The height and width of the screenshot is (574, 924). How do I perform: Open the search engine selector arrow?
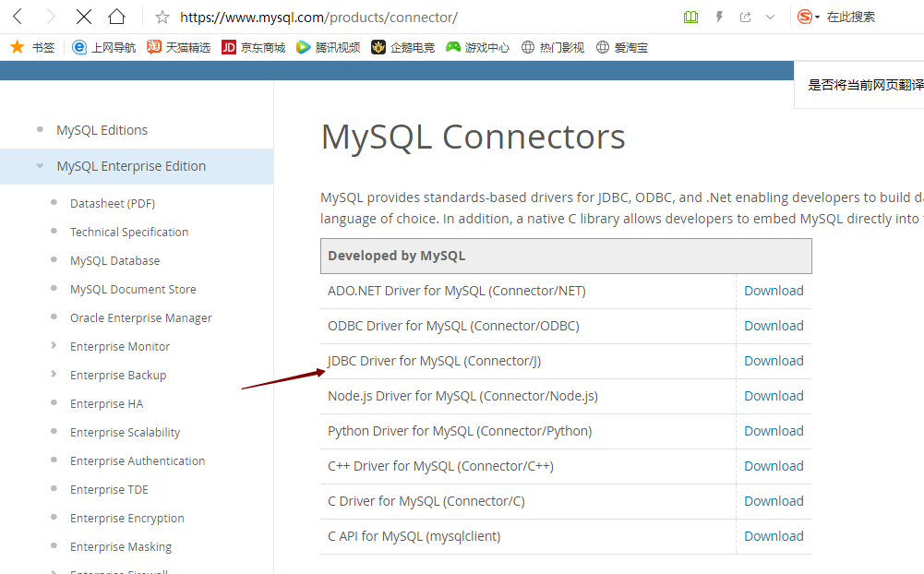tap(817, 18)
